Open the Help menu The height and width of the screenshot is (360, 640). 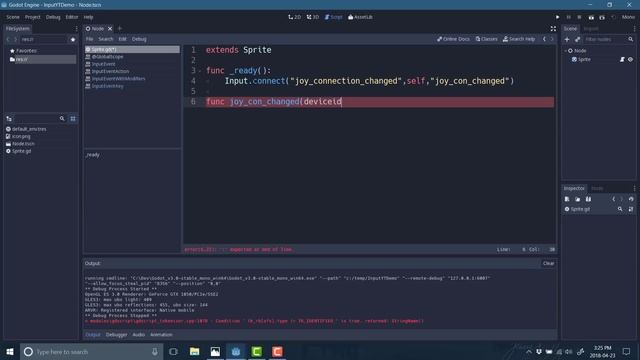point(89,17)
